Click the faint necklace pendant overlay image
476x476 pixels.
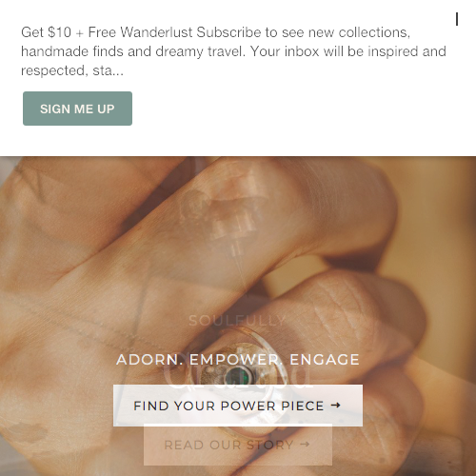(x=224, y=222)
